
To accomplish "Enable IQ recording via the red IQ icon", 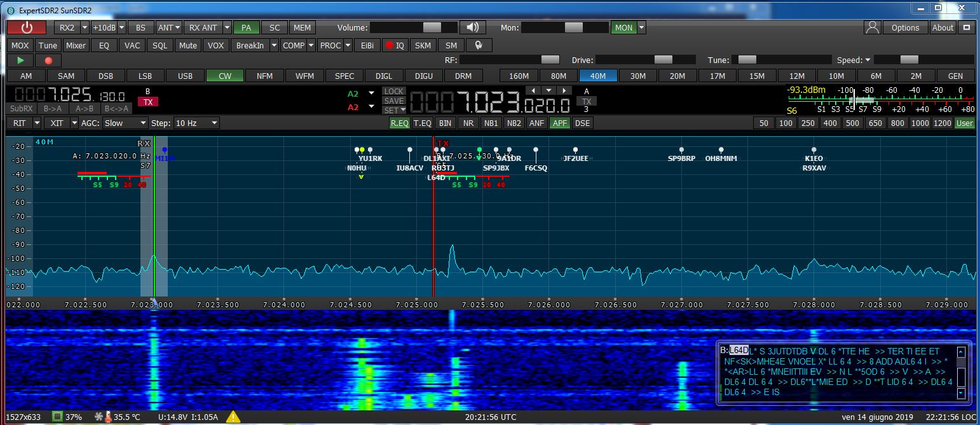I will [x=394, y=45].
